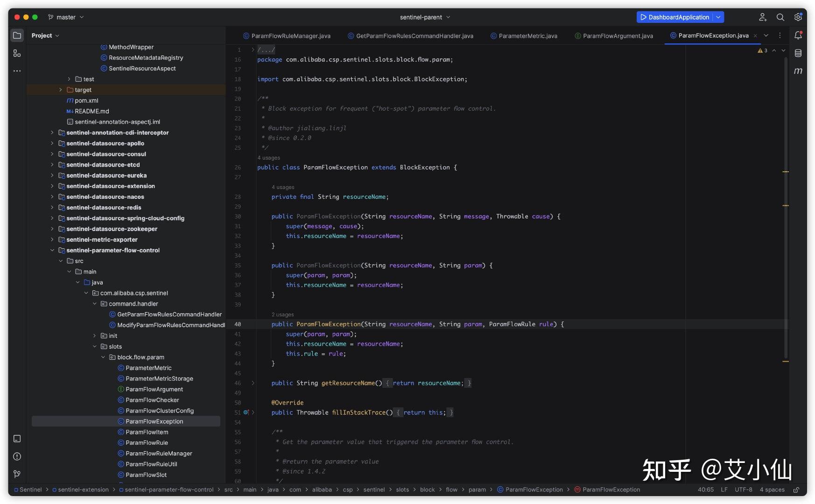Collapse the sentinel-parameter-flow-control module
The height and width of the screenshot is (504, 815).
click(52, 250)
